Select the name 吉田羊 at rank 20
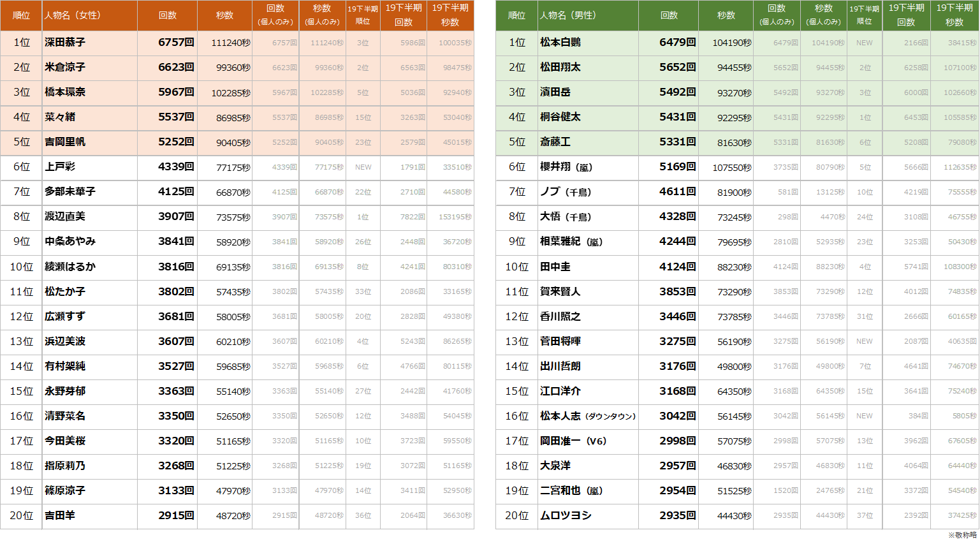This screenshot has width=980, height=544. 60,515
